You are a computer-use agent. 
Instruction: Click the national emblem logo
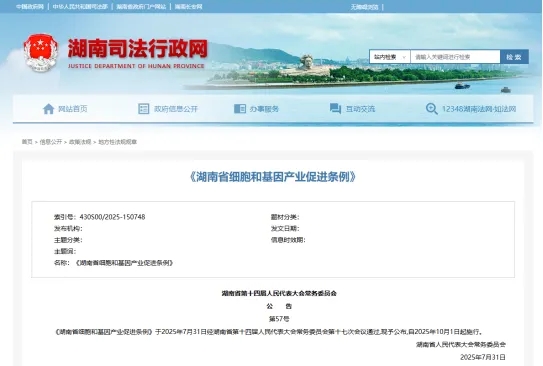pyautogui.click(x=41, y=53)
